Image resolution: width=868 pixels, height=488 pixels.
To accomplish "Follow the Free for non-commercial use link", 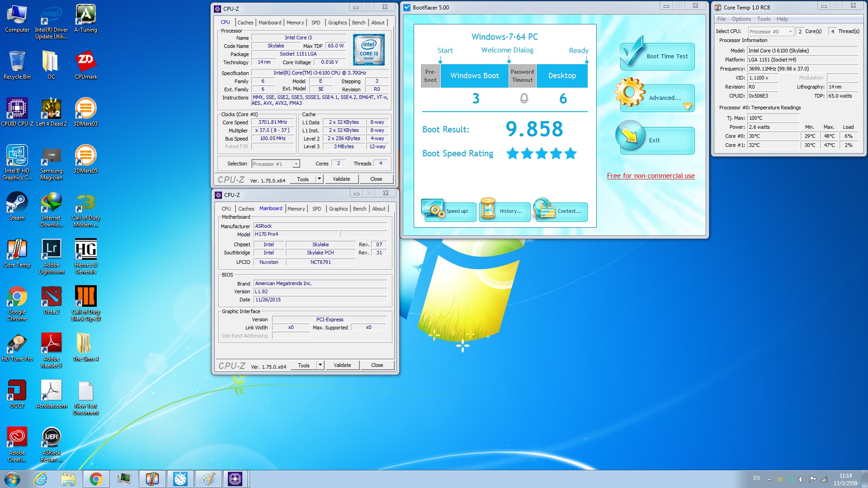I will (651, 176).
